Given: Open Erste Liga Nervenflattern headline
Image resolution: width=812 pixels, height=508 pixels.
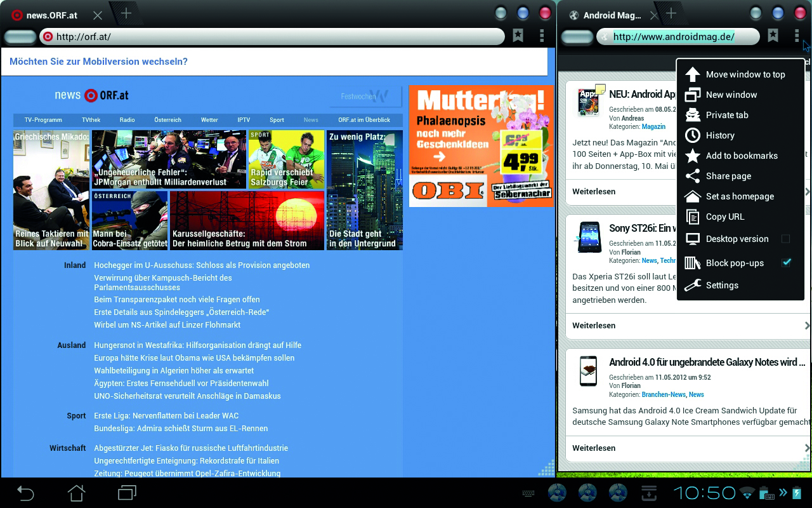Looking at the screenshot, I should (x=166, y=416).
